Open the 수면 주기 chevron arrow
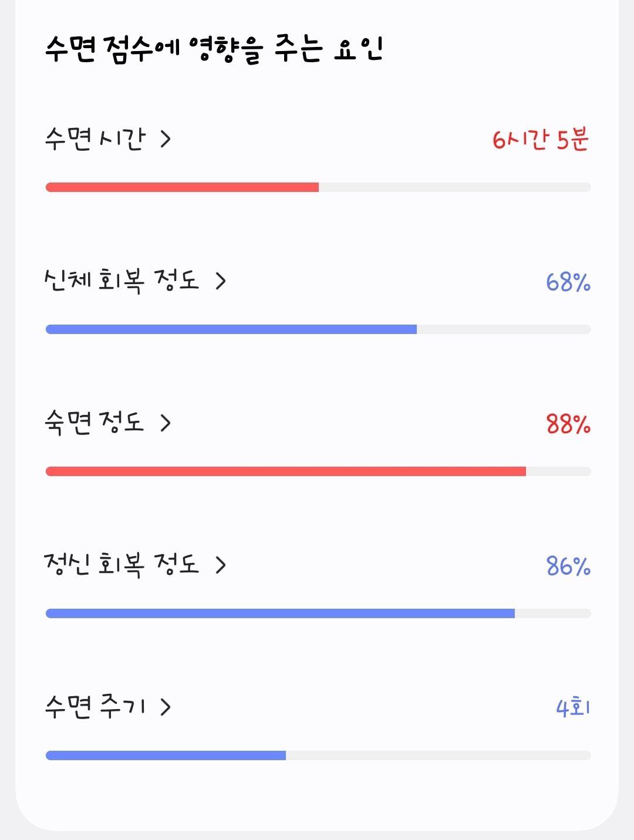The image size is (634, 840). 166,707
